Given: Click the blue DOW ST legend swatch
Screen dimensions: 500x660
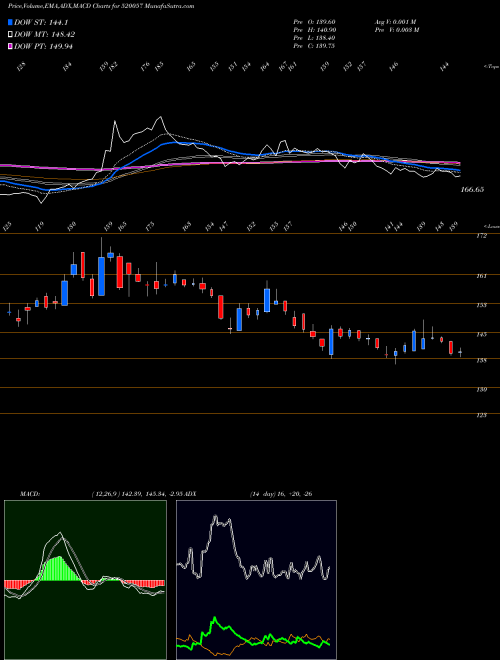Looking at the screenshot, I should pos(10,22).
